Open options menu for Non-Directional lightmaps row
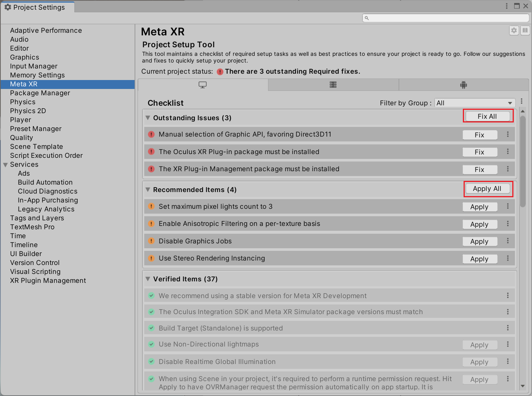The image size is (532, 396). pyautogui.click(x=508, y=344)
